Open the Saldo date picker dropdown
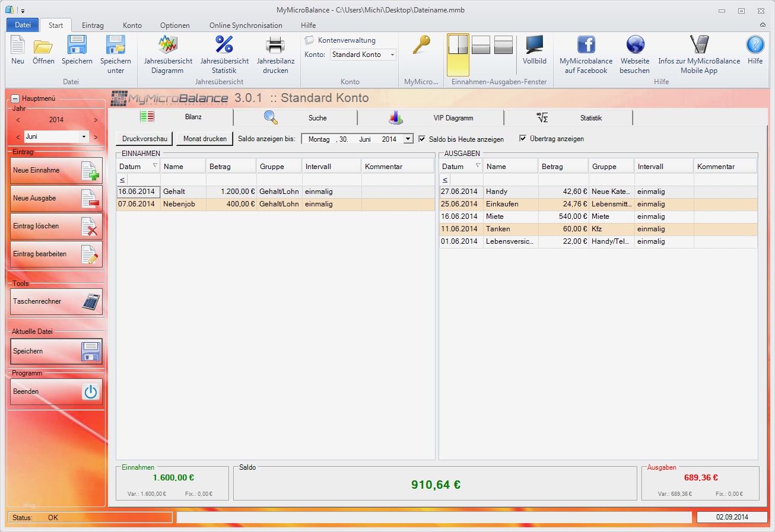 tap(408, 139)
